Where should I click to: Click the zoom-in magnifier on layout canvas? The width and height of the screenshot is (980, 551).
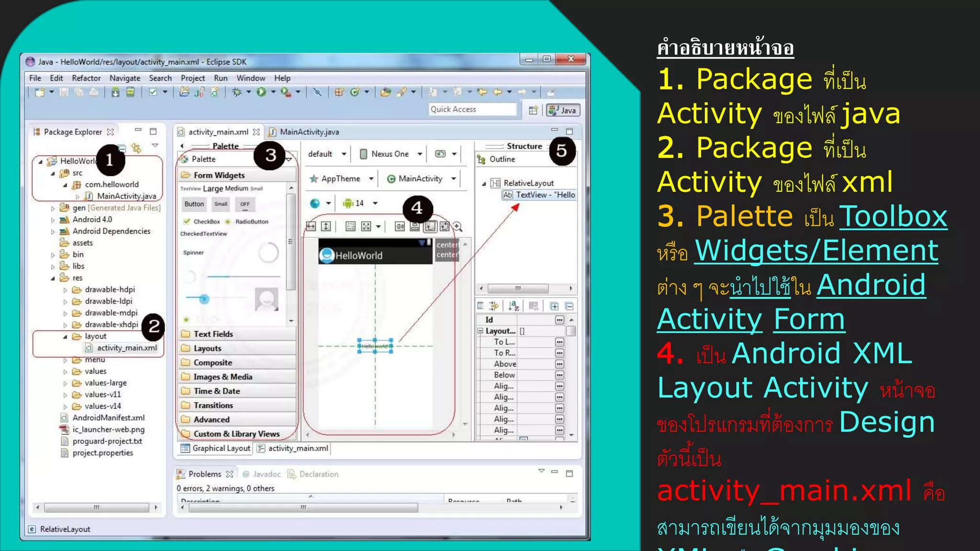(x=457, y=226)
